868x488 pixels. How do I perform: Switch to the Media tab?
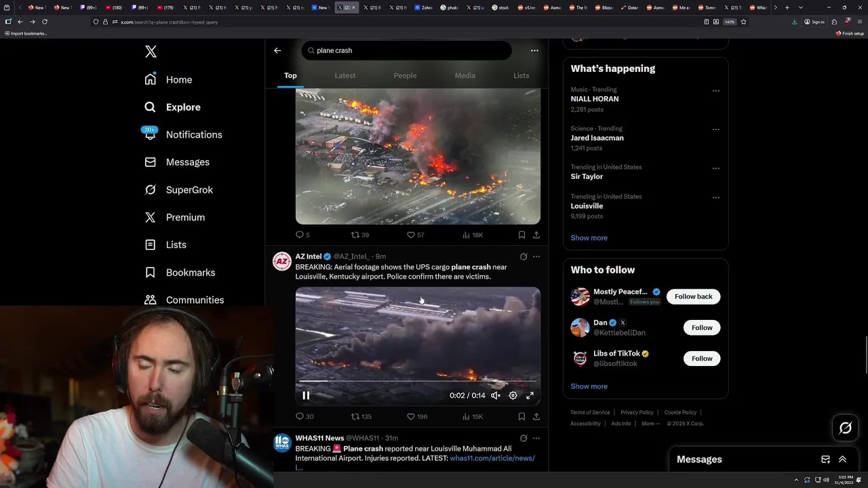point(465,75)
